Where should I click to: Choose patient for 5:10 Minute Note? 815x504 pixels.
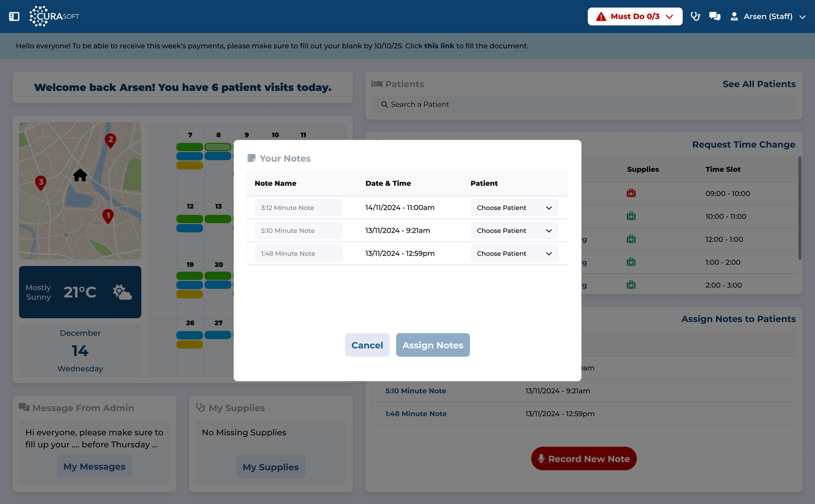514,231
